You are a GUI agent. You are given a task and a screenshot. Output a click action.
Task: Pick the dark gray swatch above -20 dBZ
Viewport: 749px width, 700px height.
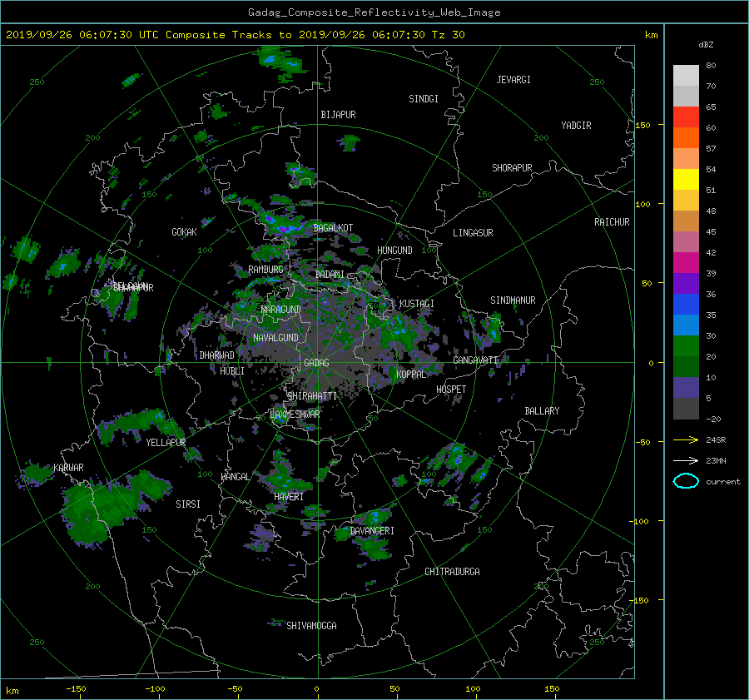686,409
